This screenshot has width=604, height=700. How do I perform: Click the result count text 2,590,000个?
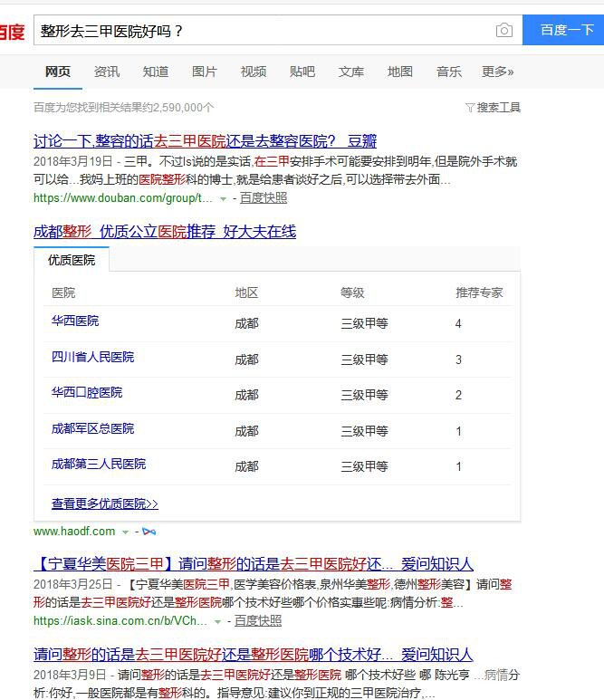click(183, 108)
